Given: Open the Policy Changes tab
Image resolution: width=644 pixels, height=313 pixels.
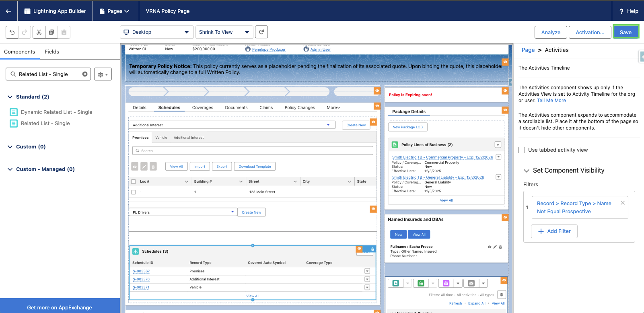Looking at the screenshot, I should coord(300,108).
